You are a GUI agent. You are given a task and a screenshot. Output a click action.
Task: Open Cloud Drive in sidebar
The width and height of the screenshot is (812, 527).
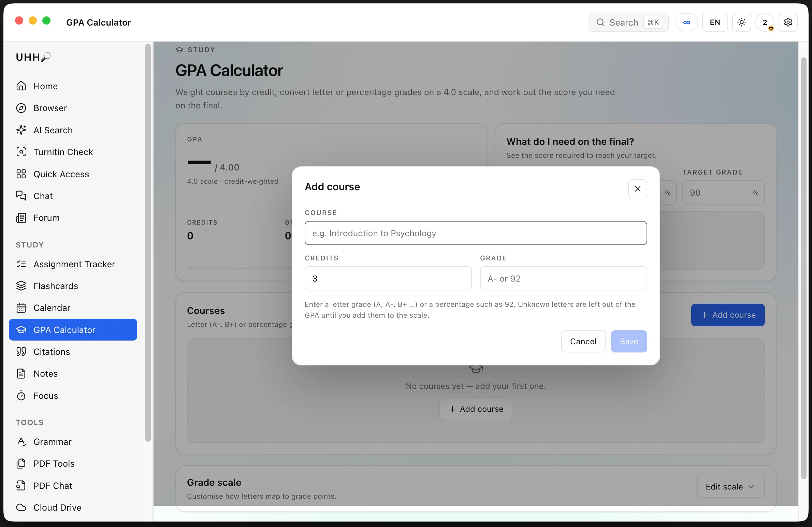[x=73, y=508]
